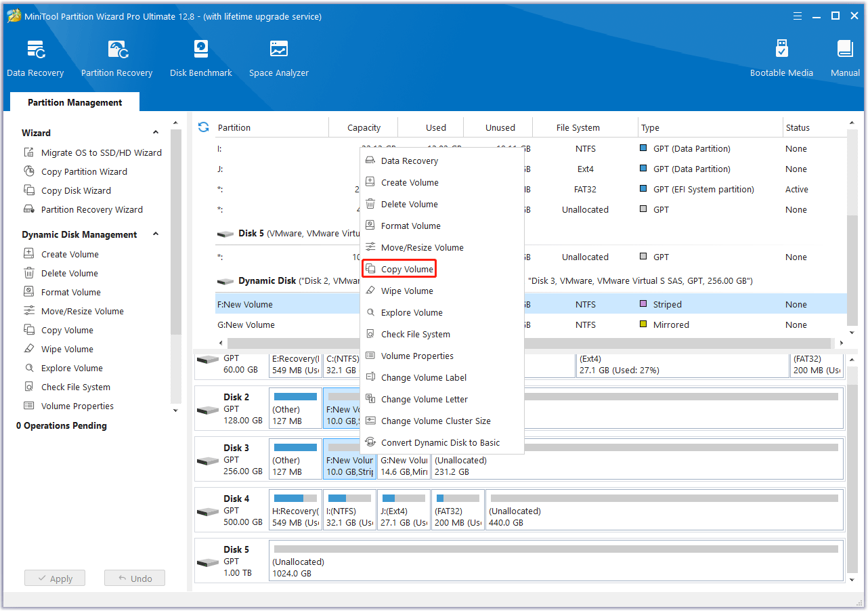Image resolution: width=868 pixels, height=611 pixels.
Task: Click Wipe Volume in the context menu
Action: (442, 291)
